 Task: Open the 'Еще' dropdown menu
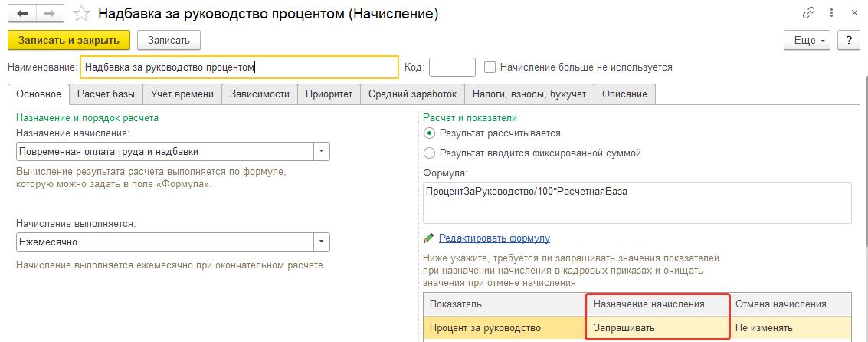(809, 41)
